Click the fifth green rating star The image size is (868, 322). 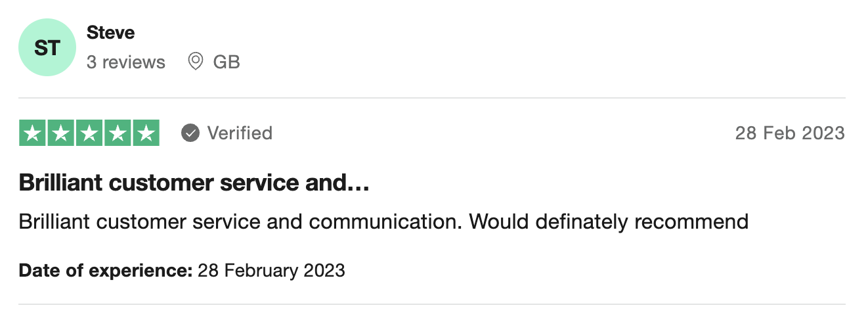(146, 133)
